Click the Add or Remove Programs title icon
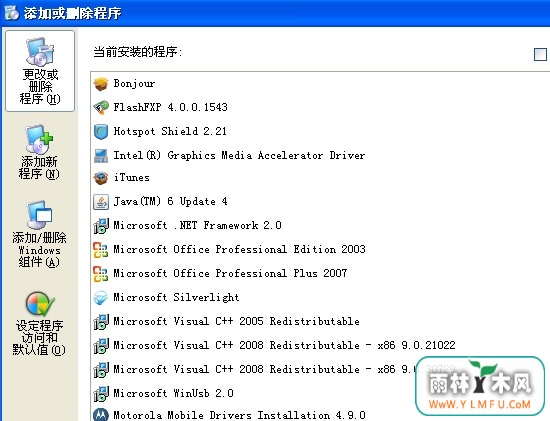 [x=12, y=13]
